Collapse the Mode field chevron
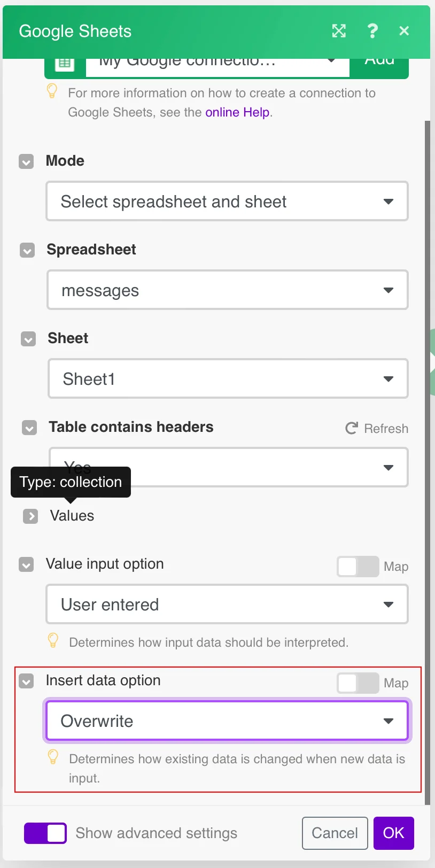Image resolution: width=435 pixels, height=868 pixels. [x=26, y=161]
